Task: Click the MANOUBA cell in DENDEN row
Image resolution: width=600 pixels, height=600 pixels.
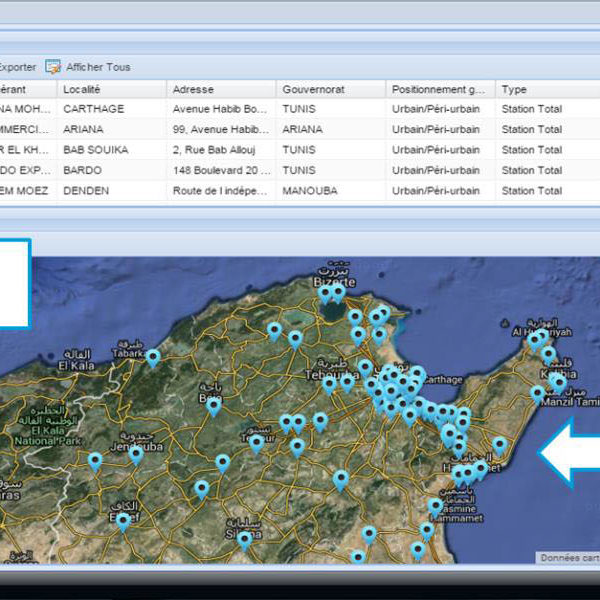Action: coord(309,191)
